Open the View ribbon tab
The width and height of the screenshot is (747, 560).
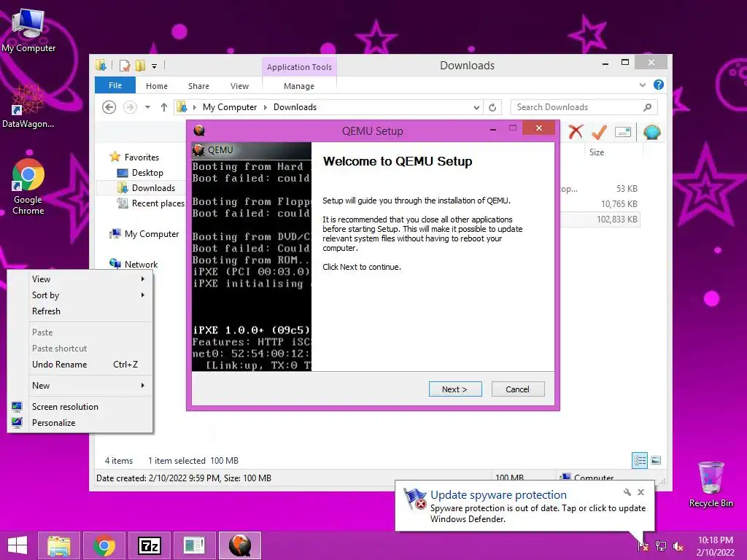239,86
